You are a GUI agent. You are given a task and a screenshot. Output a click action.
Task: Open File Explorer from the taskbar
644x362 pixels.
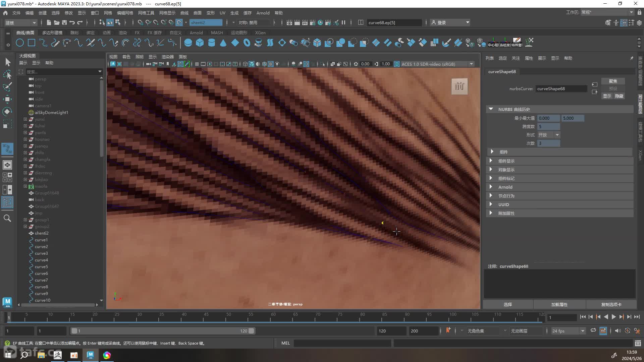41,355
